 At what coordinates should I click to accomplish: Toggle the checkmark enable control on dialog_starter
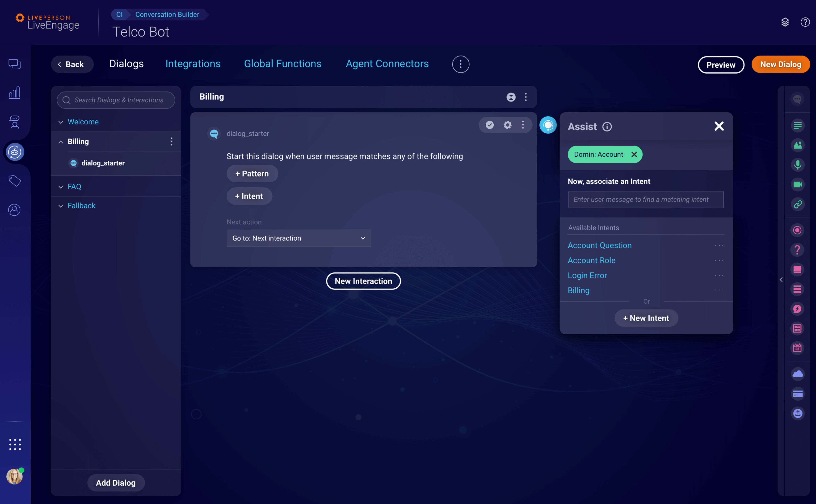(x=489, y=125)
